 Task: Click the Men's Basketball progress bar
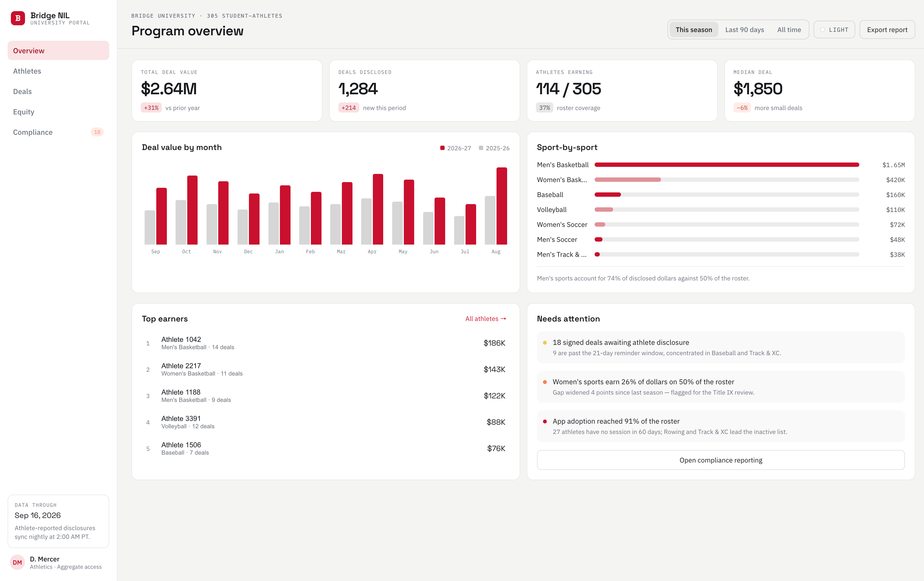(726, 165)
